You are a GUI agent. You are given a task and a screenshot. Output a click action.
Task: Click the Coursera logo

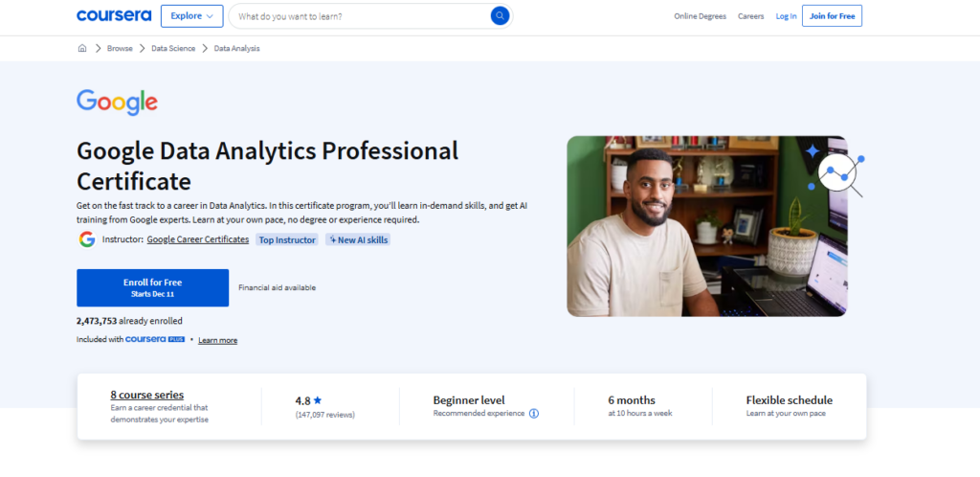pos(114,15)
